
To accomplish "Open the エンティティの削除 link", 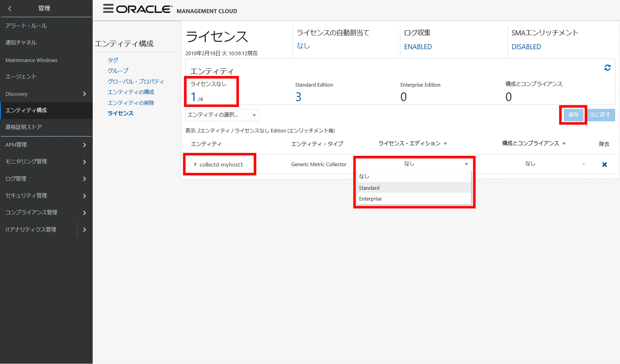I will click(x=131, y=103).
